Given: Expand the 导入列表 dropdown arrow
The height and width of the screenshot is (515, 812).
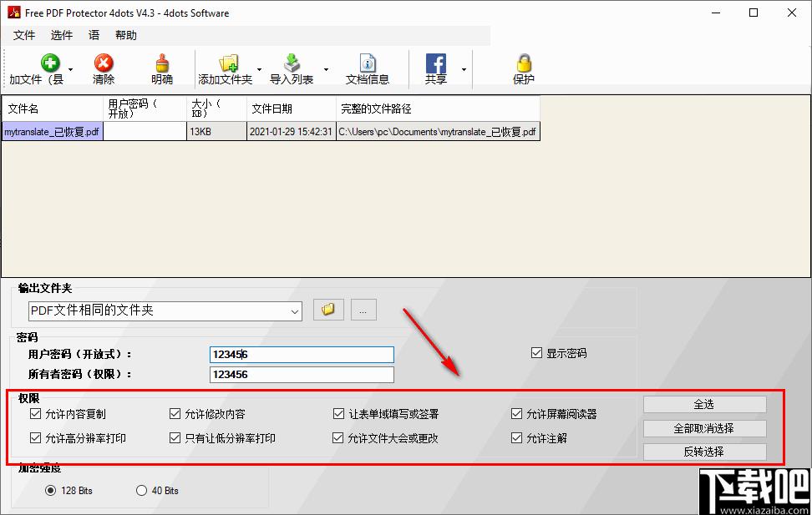Looking at the screenshot, I should pyautogui.click(x=327, y=69).
